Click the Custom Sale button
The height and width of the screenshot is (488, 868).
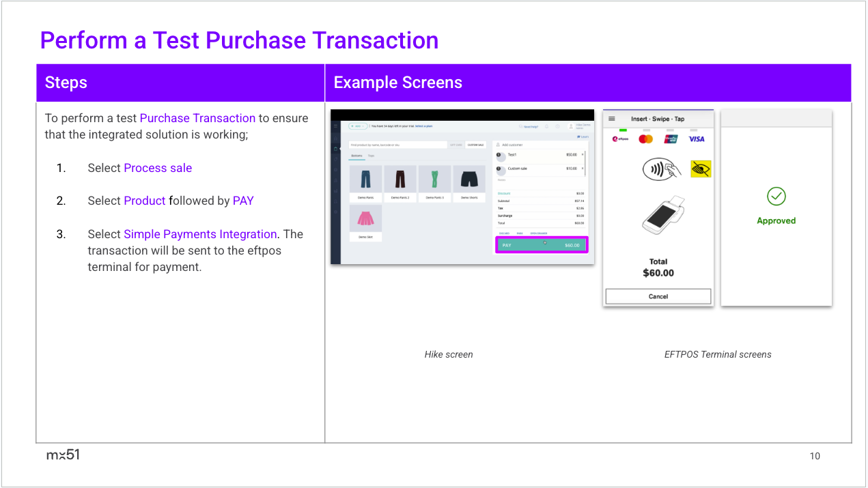point(476,145)
